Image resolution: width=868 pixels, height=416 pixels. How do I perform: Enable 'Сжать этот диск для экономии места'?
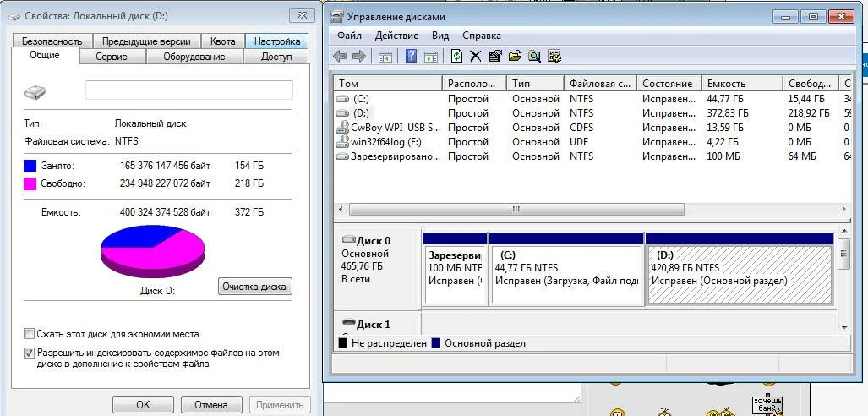pos(29,334)
